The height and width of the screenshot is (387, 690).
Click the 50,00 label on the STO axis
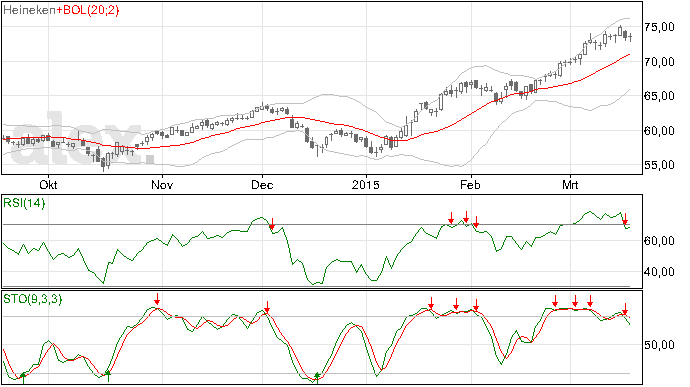pos(659,345)
